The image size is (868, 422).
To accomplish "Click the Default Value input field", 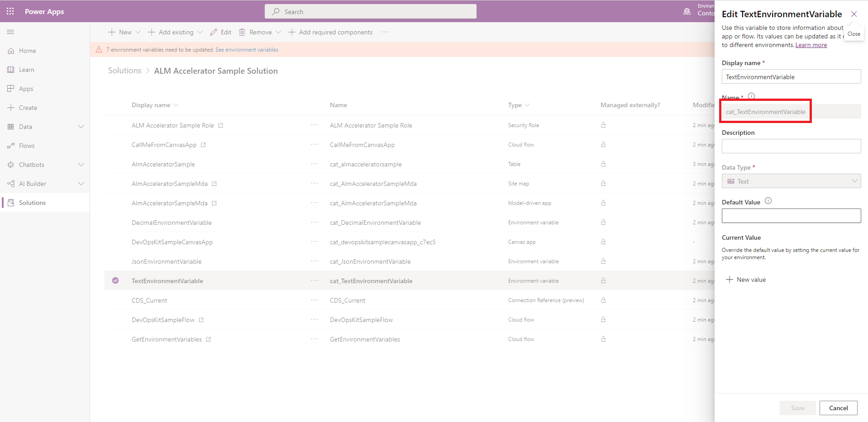I will 791,216.
